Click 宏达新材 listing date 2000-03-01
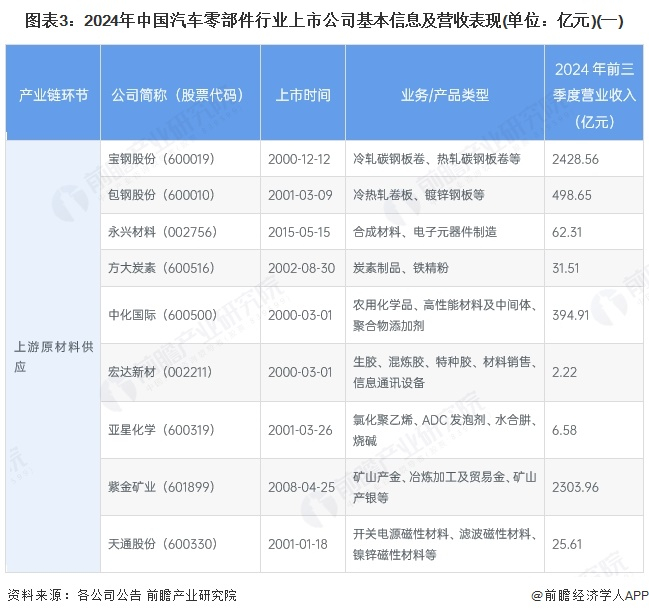The width and height of the screenshot is (649, 616). point(300,372)
